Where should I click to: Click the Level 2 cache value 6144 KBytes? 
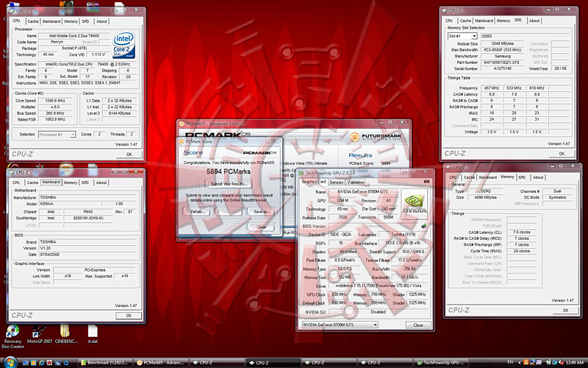pyautogui.click(x=120, y=113)
